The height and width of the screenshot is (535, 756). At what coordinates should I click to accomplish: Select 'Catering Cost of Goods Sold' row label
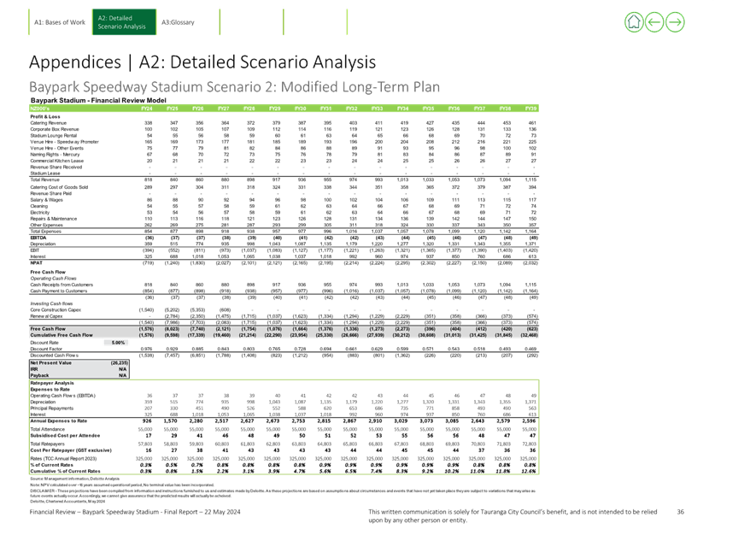(59, 187)
